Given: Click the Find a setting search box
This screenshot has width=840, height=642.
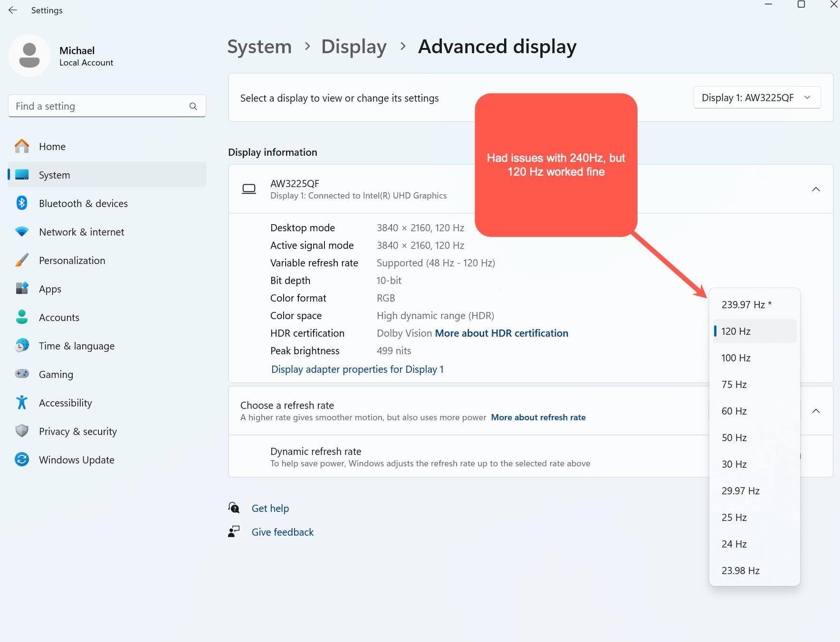Looking at the screenshot, I should [x=100, y=106].
